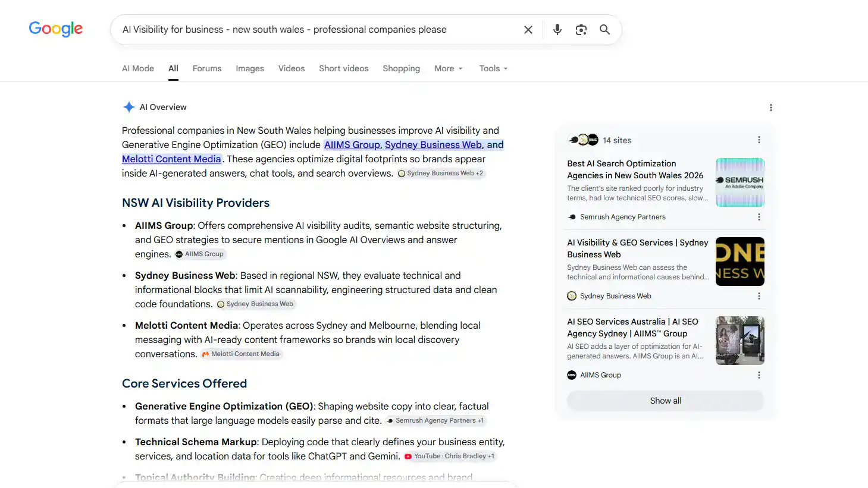Open the AIIMS Group inline link
Image resolution: width=868 pixels, height=488 pixels.
click(352, 144)
